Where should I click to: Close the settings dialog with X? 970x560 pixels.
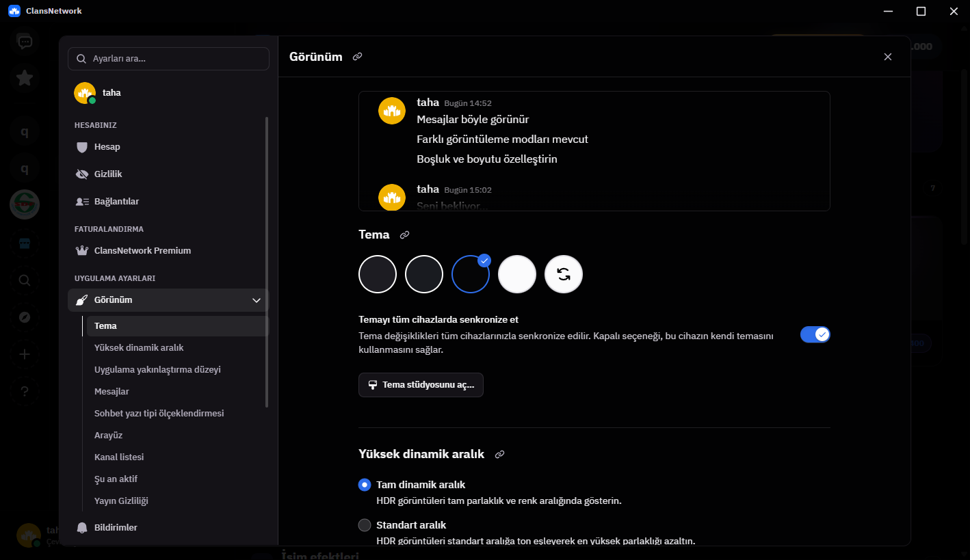click(888, 57)
